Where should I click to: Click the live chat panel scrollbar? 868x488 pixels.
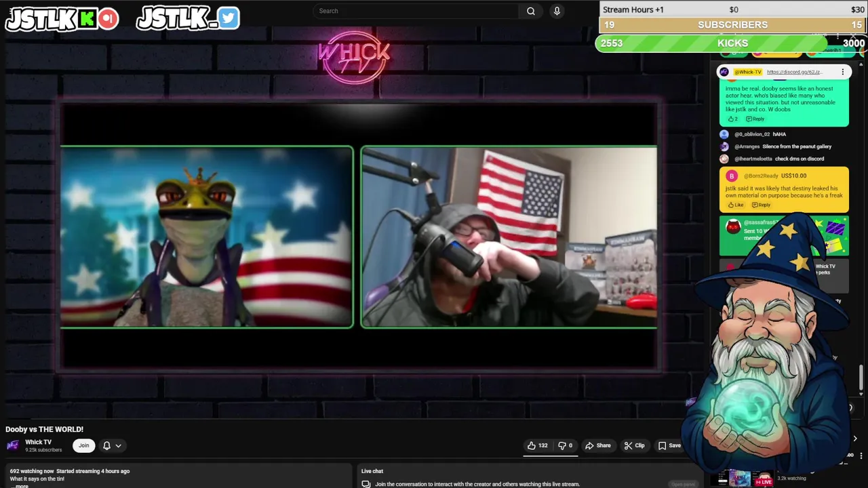[861, 378]
